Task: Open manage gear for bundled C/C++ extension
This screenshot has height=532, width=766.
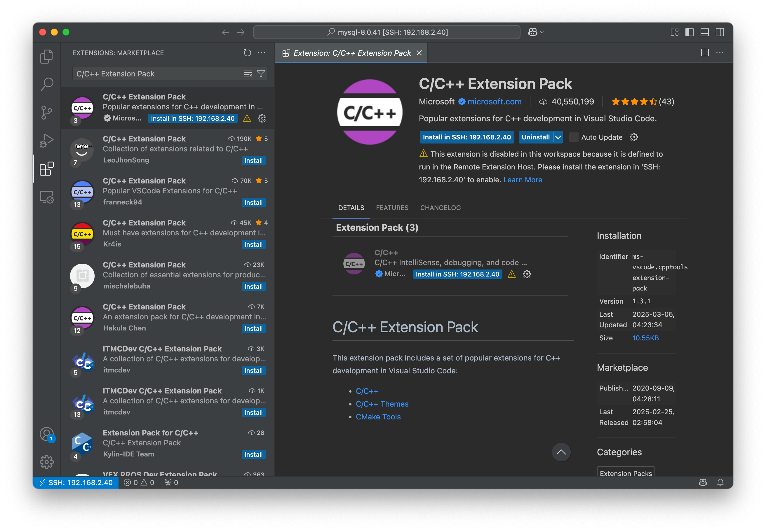Action: pos(526,274)
